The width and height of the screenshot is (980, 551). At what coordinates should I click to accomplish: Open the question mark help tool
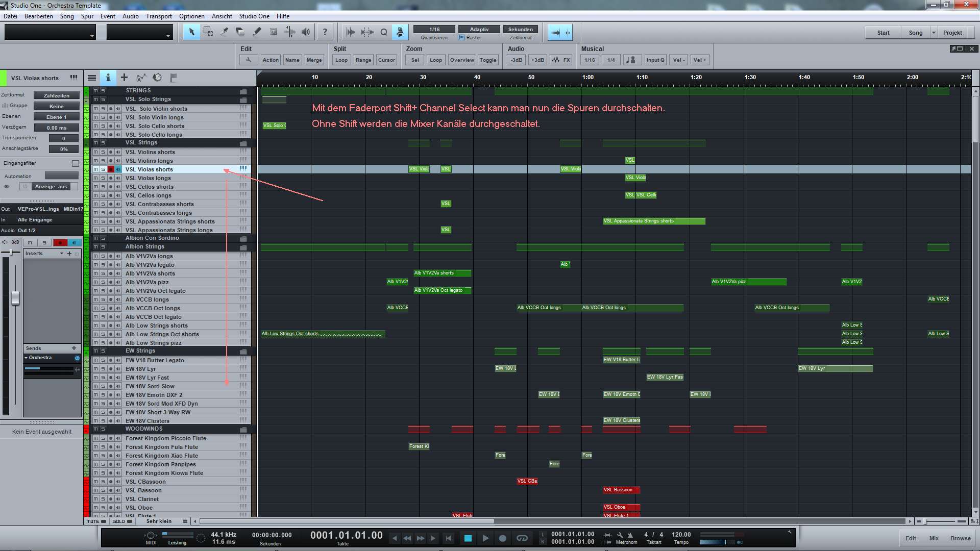[x=325, y=32]
